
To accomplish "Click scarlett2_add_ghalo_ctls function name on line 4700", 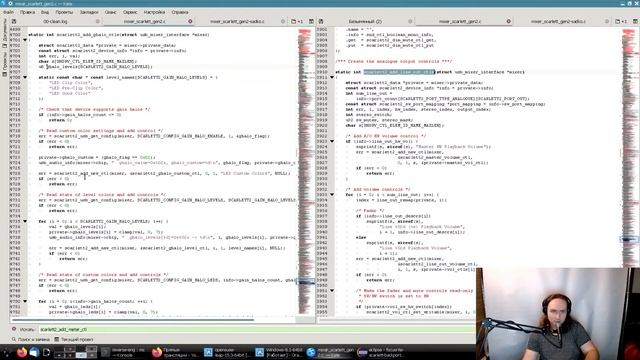I will pyautogui.click(x=89, y=35).
